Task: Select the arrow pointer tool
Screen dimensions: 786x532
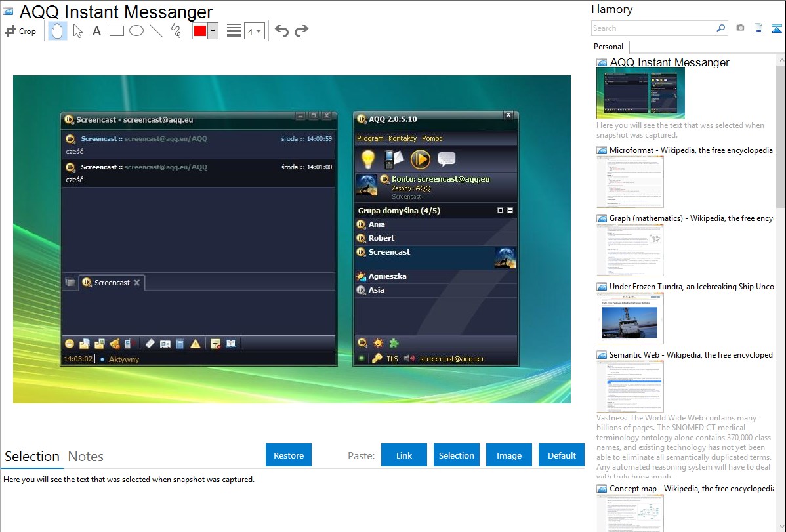Action: 77,31
